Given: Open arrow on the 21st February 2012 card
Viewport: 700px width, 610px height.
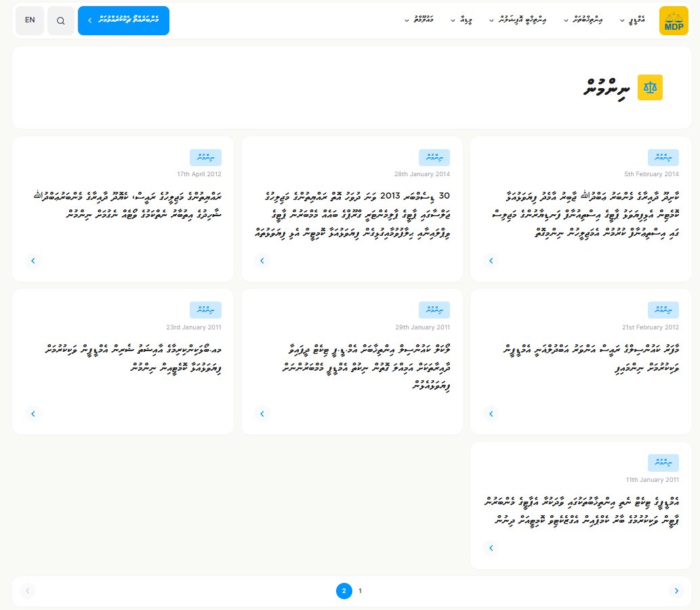Looking at the screenshot, I should tap(491, 414).
